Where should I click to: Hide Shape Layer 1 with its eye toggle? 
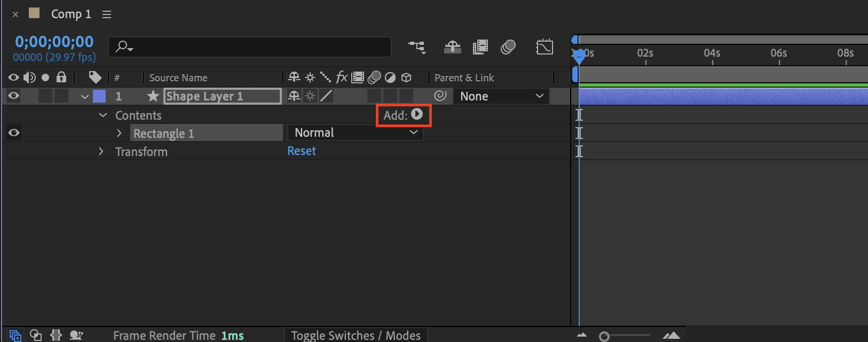click(13, 96)
